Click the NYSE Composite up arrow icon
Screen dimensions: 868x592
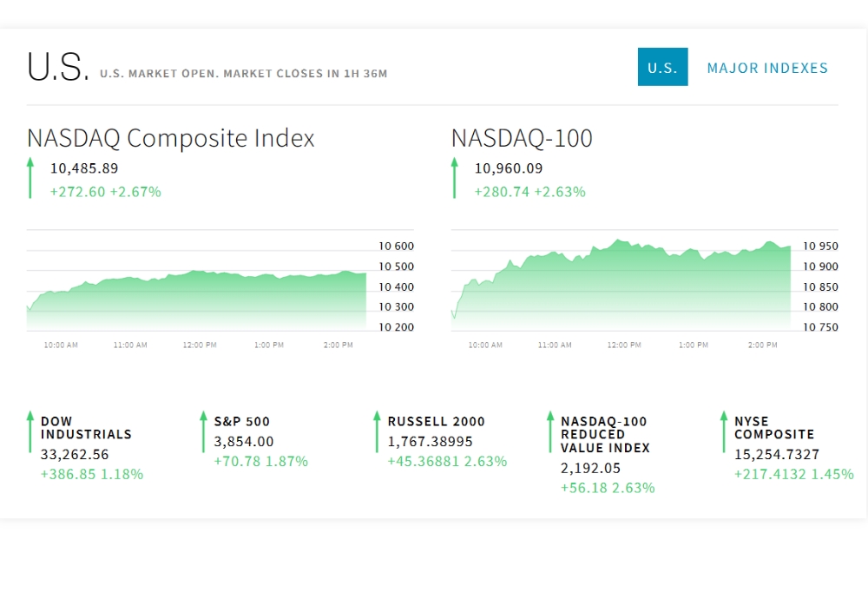724,432
